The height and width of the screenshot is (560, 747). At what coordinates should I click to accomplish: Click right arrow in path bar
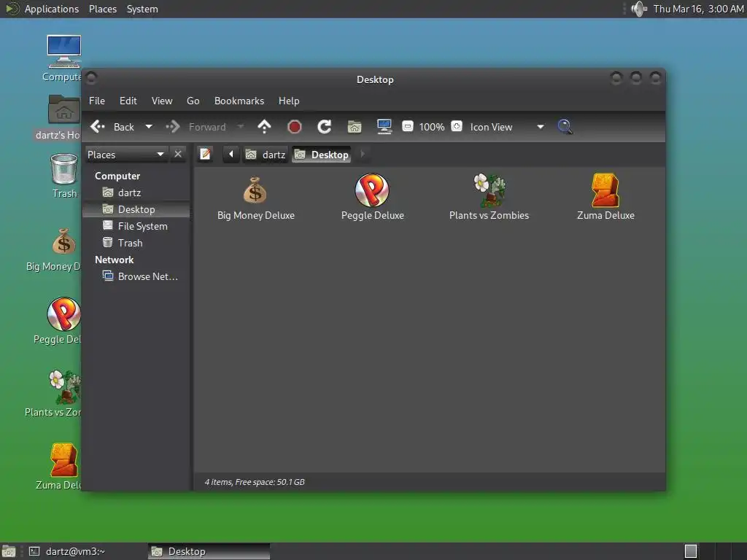tap(363, 155)
